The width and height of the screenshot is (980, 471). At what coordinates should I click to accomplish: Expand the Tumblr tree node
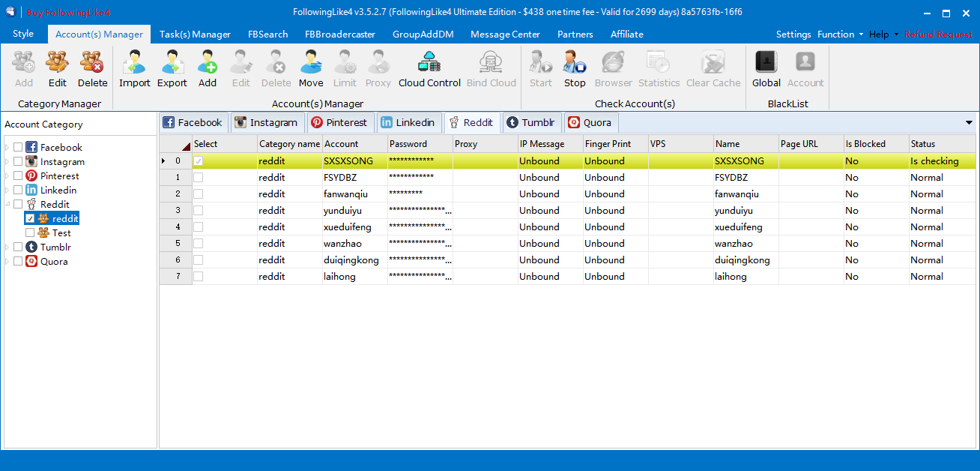click(7, 247)
